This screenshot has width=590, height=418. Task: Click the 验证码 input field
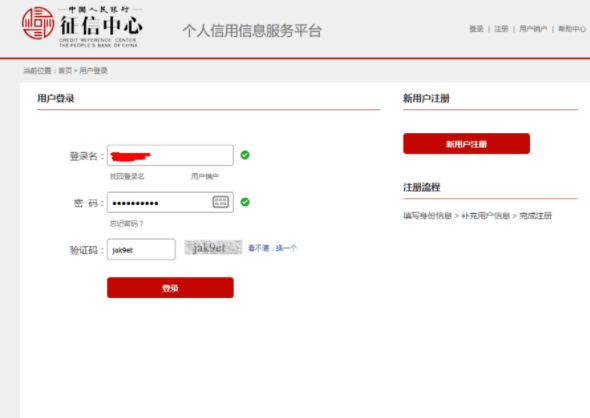click(141, 249)
